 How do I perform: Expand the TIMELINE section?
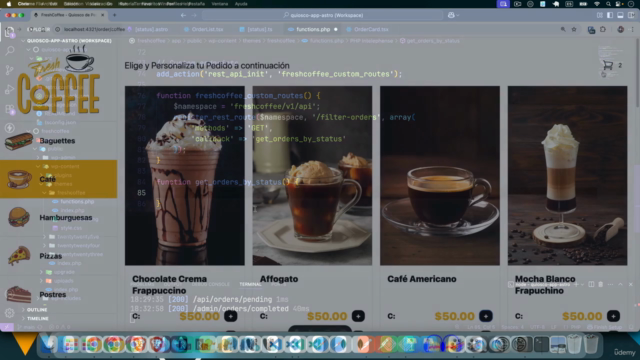click(x=38, y=318)
